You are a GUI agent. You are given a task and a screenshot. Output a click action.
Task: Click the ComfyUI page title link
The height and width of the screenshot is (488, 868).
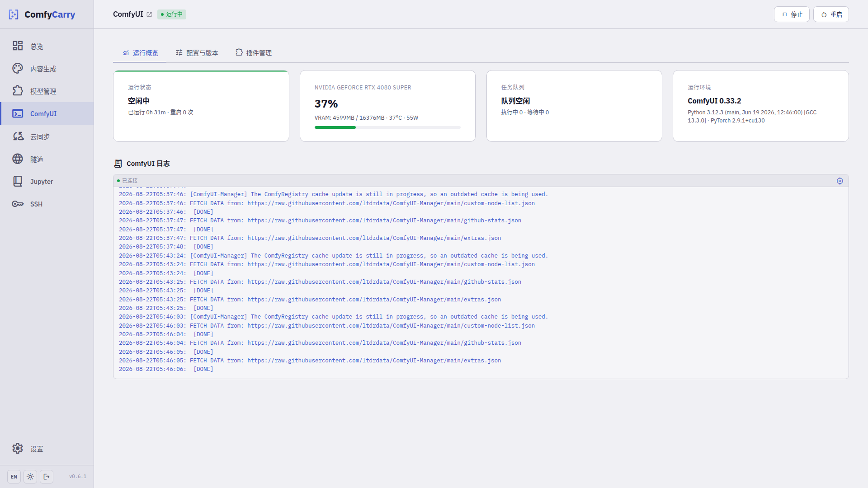click(128, 14)
